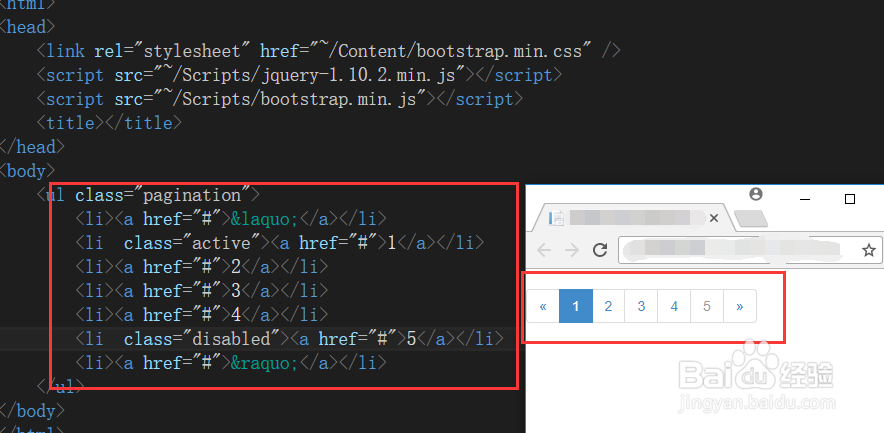Go to page 4 in pagination
Image resolution: width=884 pixels, height=433 pixels.
point(674,307)
